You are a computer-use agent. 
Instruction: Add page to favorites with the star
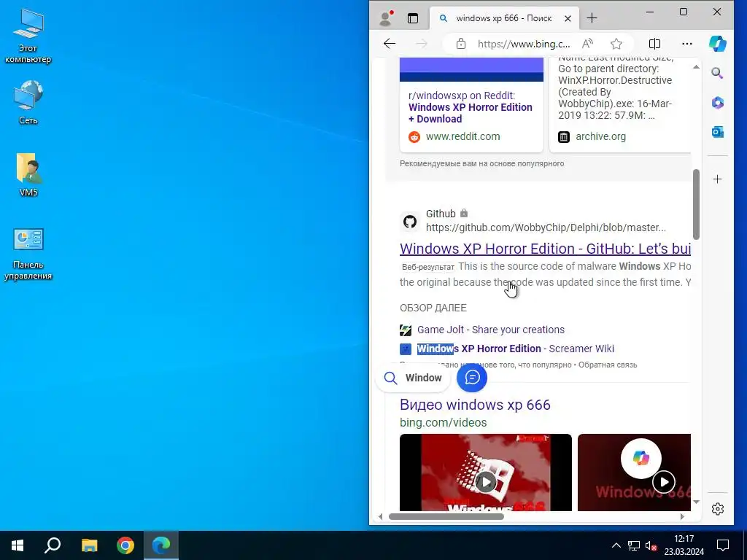click(x=616, y=44)
